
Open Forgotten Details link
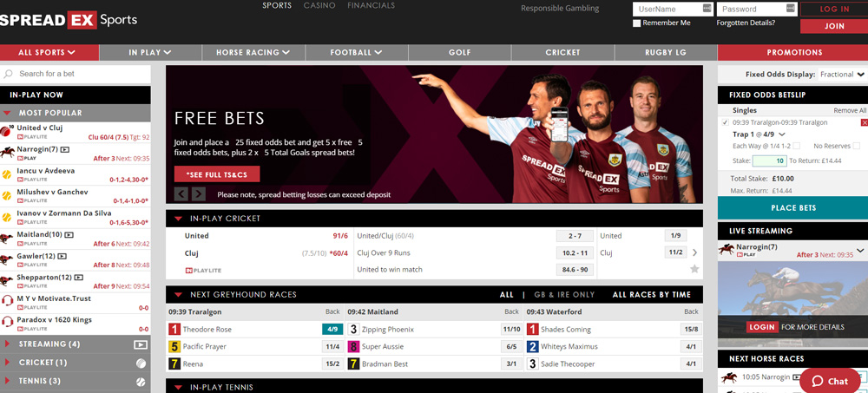click(746, 23)
